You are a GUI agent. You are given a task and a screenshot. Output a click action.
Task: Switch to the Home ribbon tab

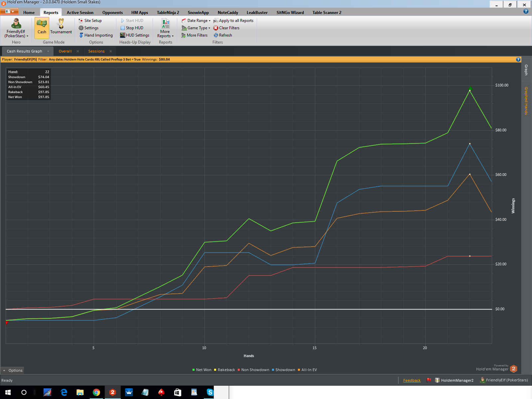[x=29, y=13]
